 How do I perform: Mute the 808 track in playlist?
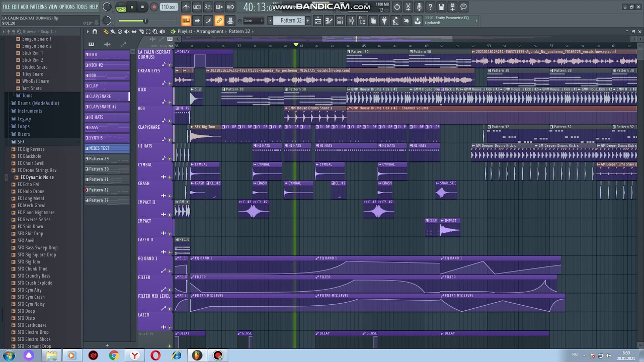pyautogui.click(x=170, y=121)
